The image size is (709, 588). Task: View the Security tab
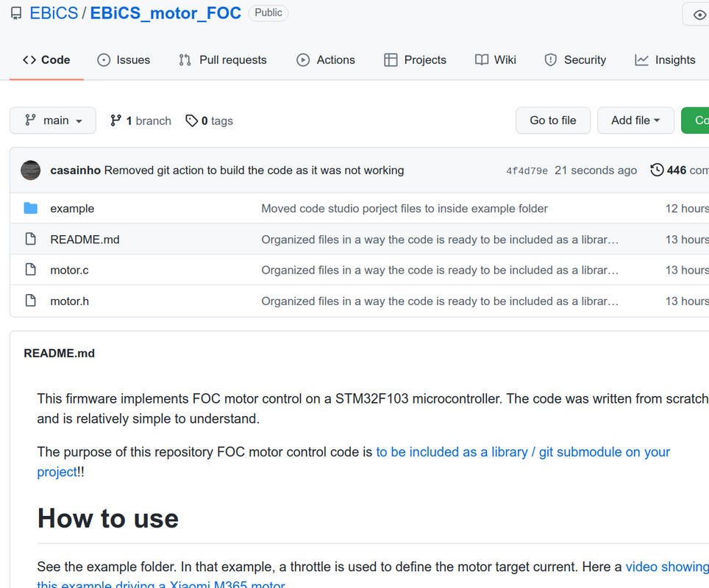pyautogui.click(x=575, y=60)
